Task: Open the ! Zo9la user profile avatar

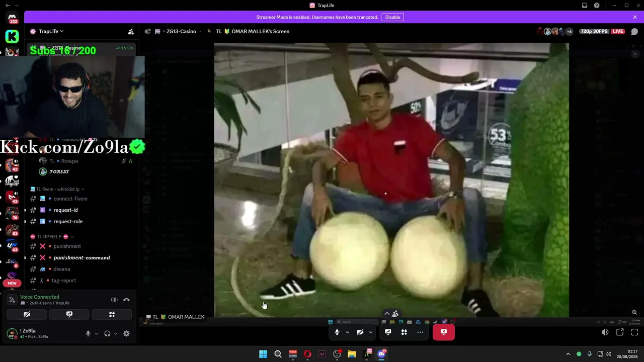Action: pyautogui.click(x=12, y=333)
